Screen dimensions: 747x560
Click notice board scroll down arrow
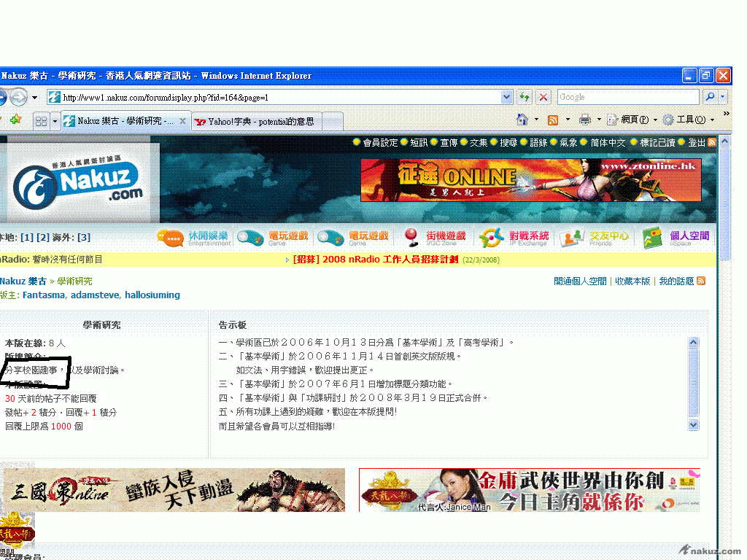coord(694,425)
